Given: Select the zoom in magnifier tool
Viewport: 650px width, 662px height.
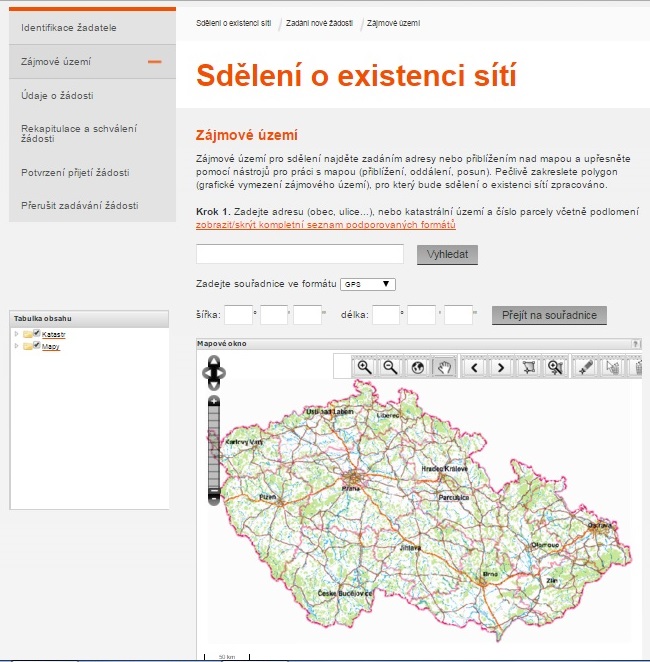Looking at the screenshot, I should pos(365,367).
